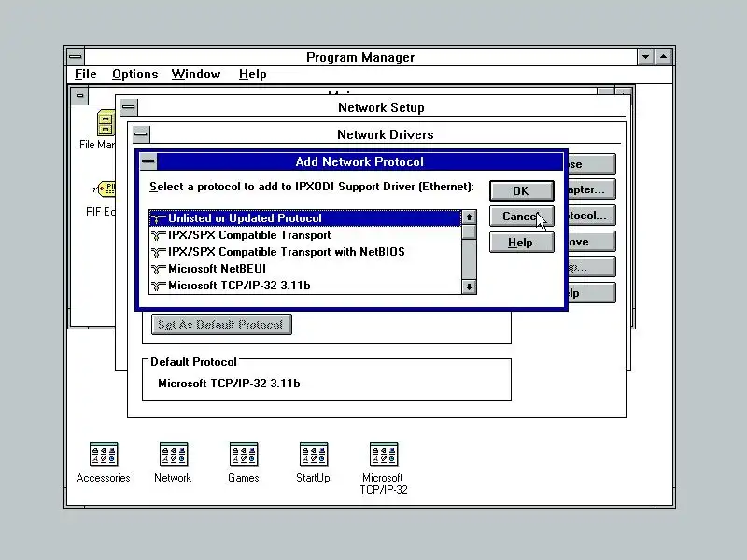The image size is (747, 560).
Task: Click partially hidden Remove button in Network Drivers
Action: pyautogui.click(x=592, y=242)
